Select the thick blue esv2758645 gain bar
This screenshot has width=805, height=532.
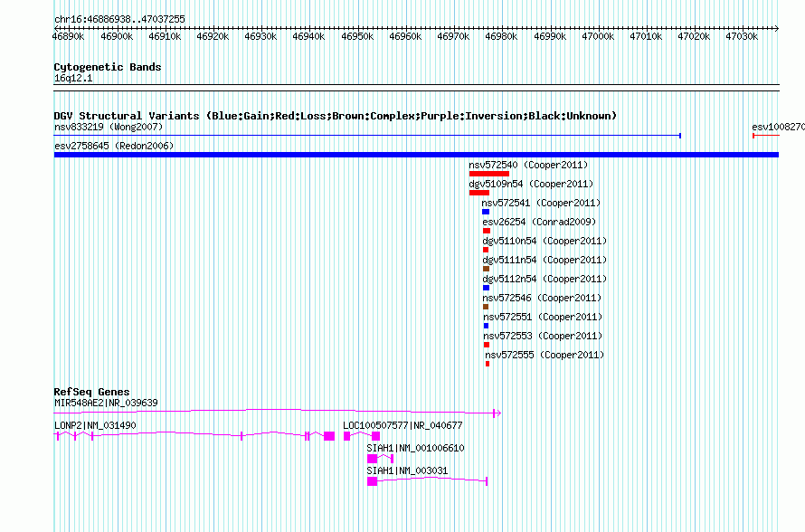[x=416, y=155]
